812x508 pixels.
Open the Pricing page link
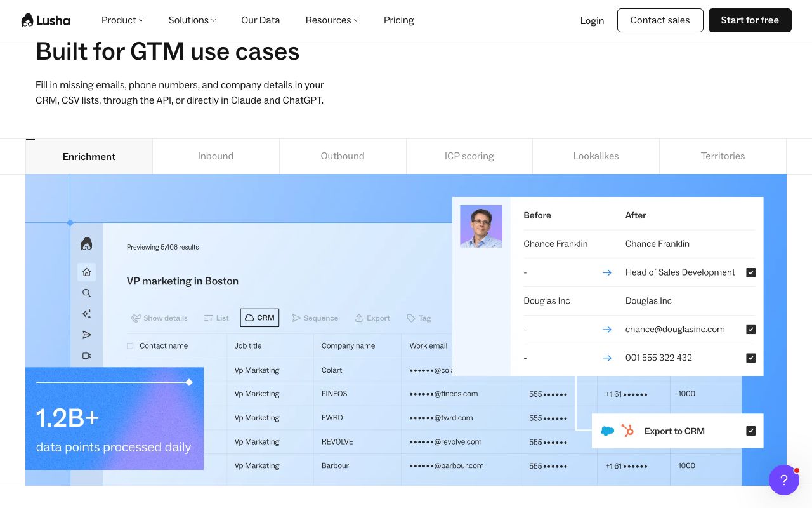coord(399,20)
